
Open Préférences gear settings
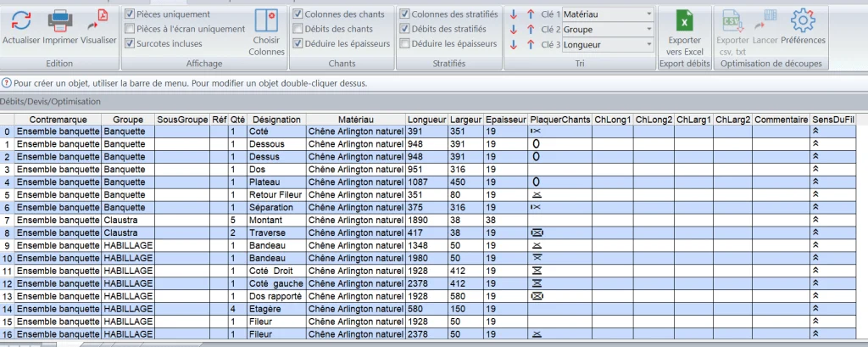803,27
